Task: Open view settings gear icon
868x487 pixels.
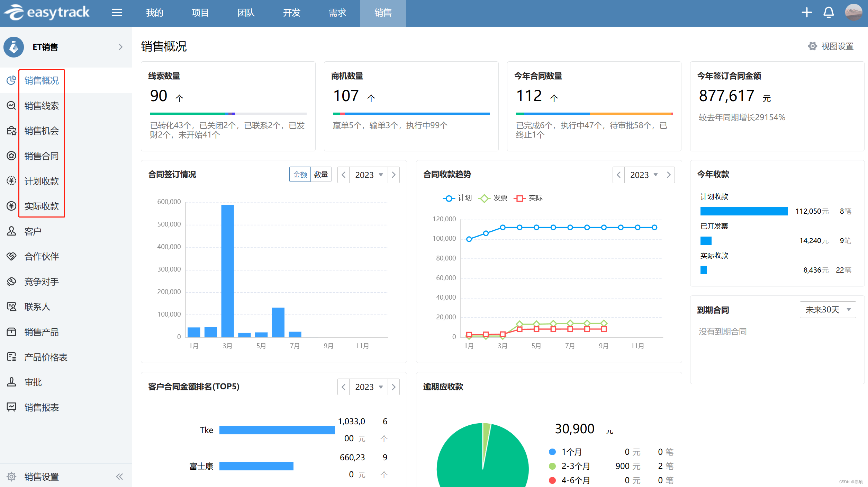Action: tap(812, 46)
